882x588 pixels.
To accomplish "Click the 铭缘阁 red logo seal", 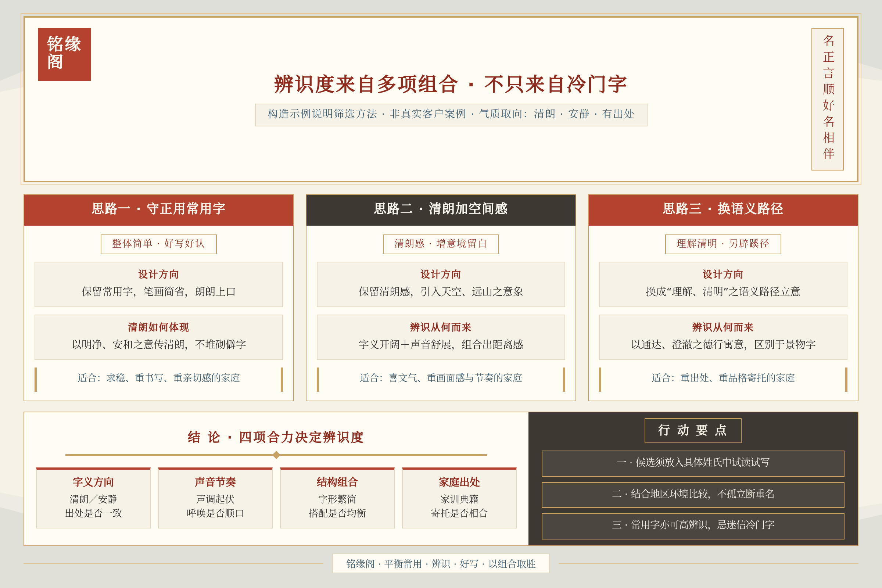I will [x=65, y=54].
